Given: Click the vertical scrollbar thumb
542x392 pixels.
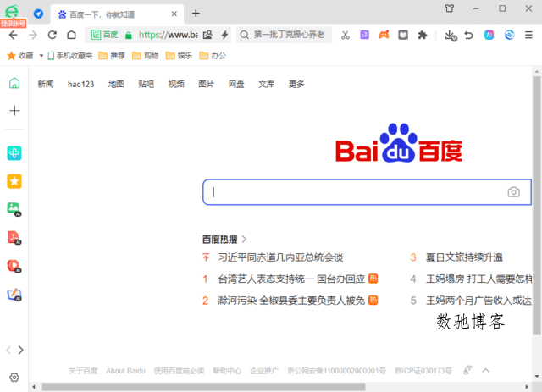Looking at the screenshot, I should click(536, 206).
